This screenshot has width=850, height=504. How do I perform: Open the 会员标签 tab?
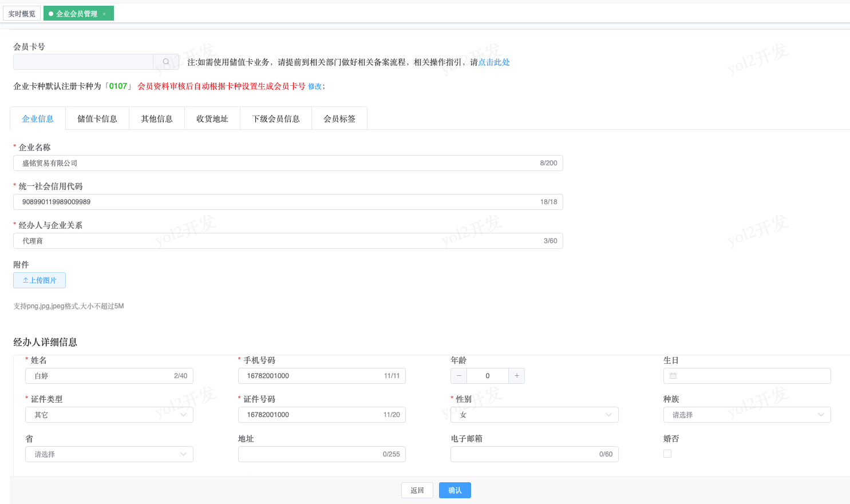click(339, 118)
